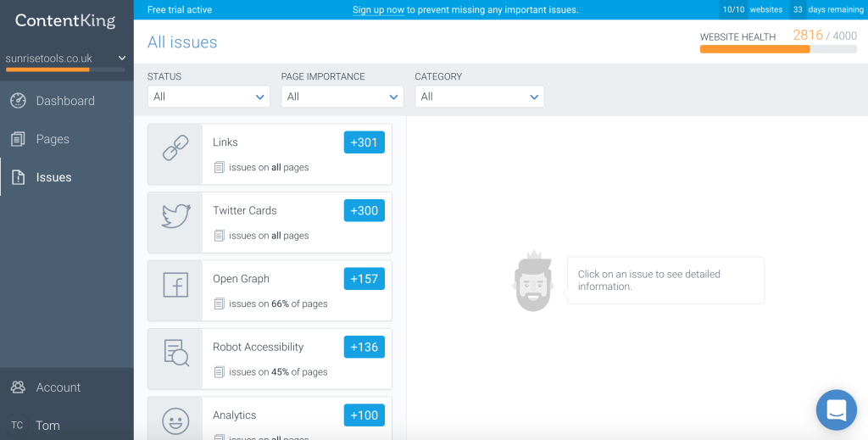868x440 pixels.
Task: Expand the Category filter dropdown
Action: click(479, 97)
